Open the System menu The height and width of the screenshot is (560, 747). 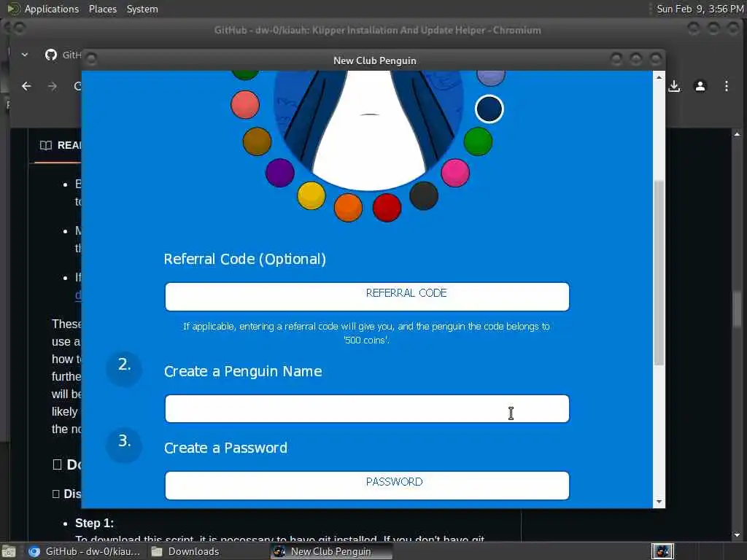[x=142, y=9]
